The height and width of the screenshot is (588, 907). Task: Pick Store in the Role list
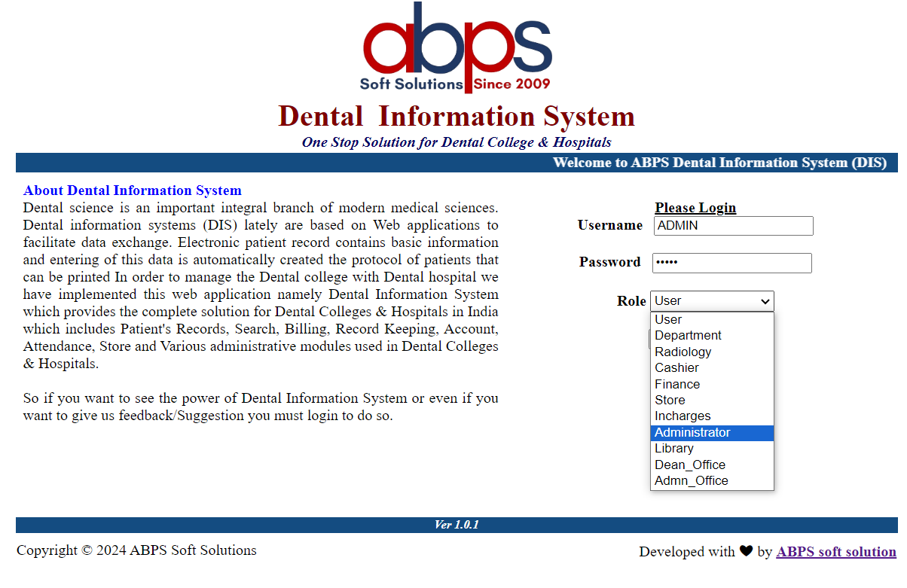[x=712, y=401]
